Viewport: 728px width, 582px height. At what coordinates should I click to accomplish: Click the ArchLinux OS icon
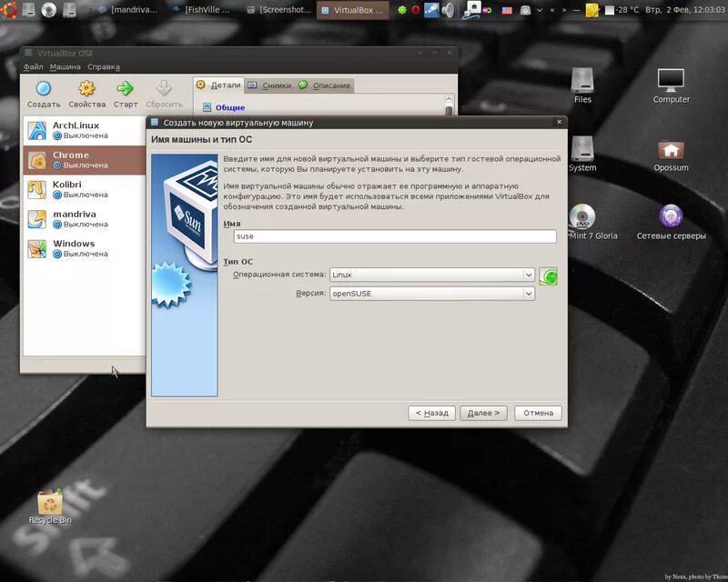(36, 130)
